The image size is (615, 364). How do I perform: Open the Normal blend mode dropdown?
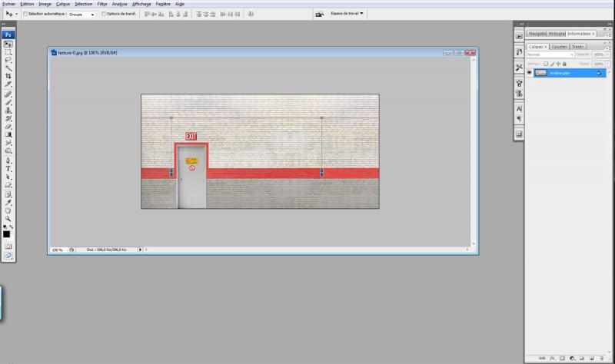pos(550,55)
